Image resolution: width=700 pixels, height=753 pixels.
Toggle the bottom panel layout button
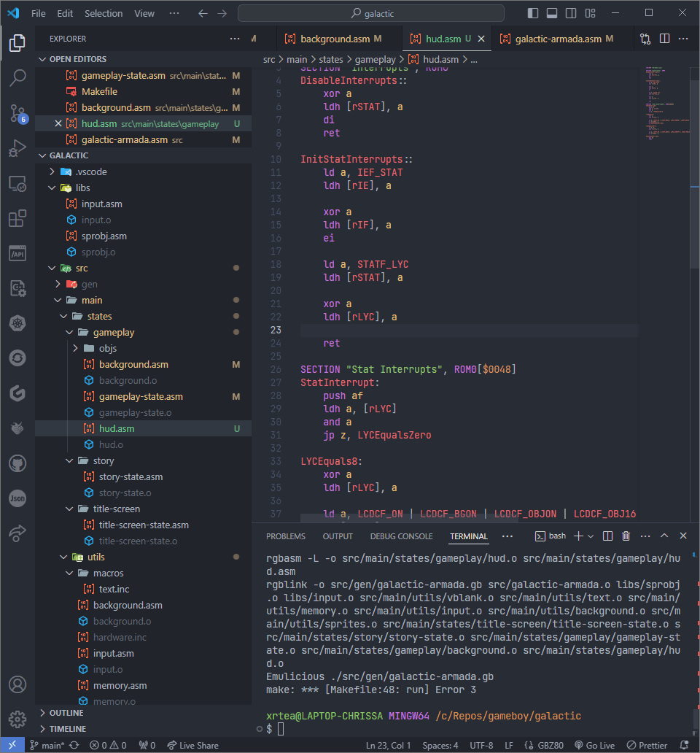coord(552,13)
